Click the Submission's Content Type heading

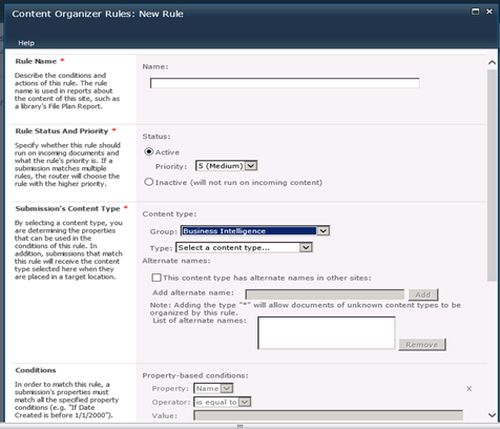[68, 209]
